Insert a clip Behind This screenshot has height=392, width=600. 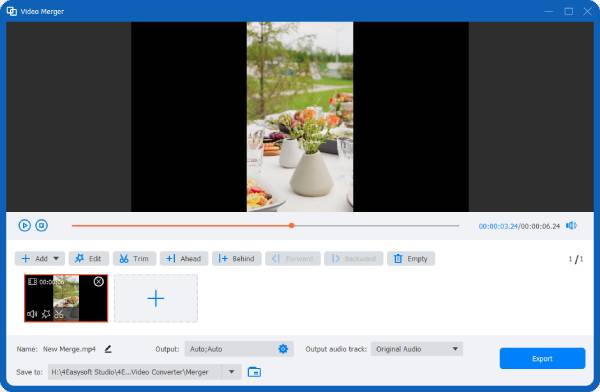(x=237, y=258)
